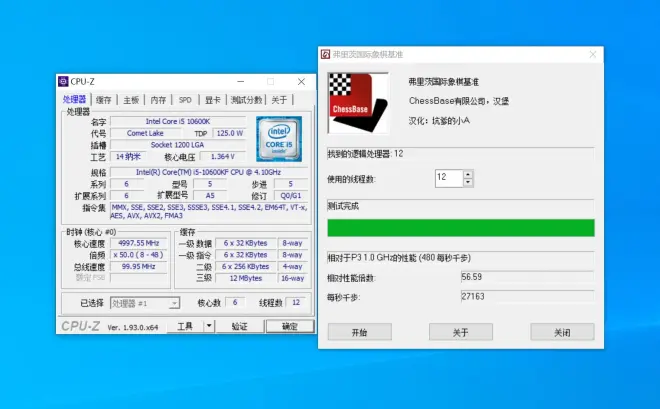Select the 显卡 tab in CPU-Z
Screen dimensions: 660x409
213,100
